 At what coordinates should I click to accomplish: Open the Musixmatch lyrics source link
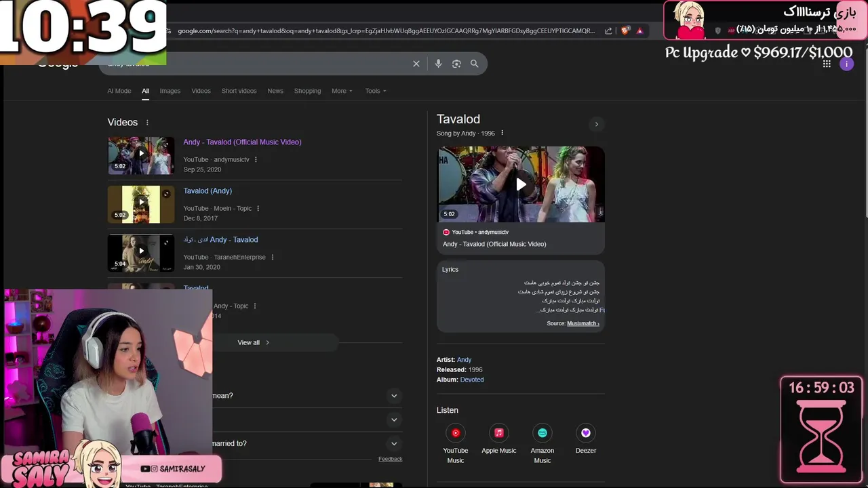583,323
